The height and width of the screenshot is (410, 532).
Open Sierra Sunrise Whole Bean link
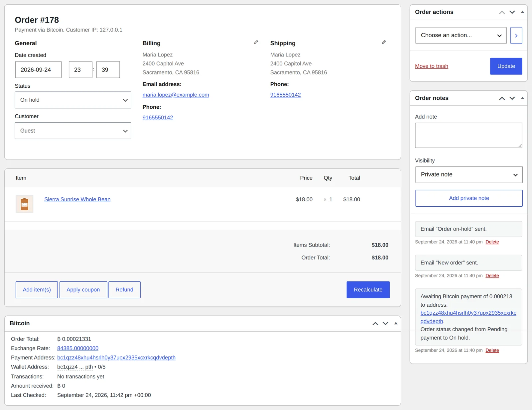77,199
